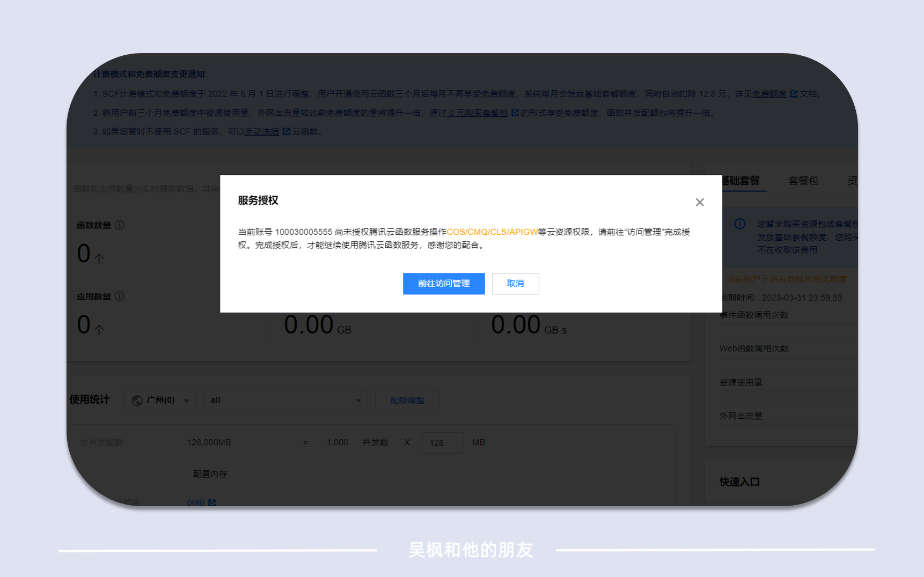Click the 1,000 concurrency value
The image size is (924, 577).
point(337,442)
